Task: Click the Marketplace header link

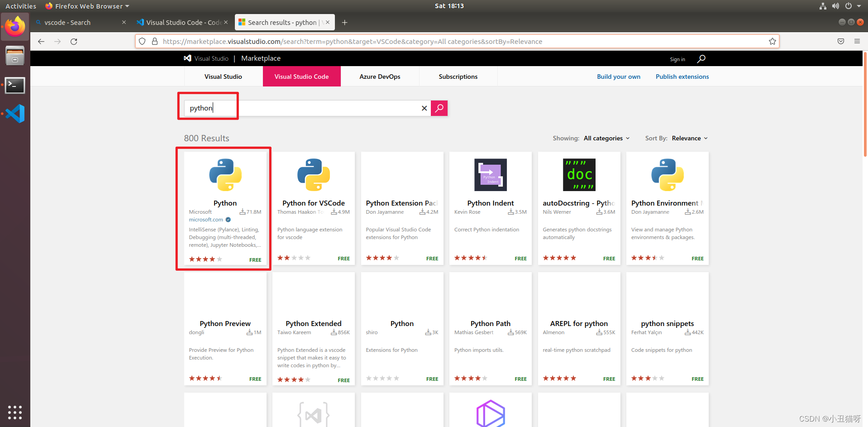Action: [261, 58]
